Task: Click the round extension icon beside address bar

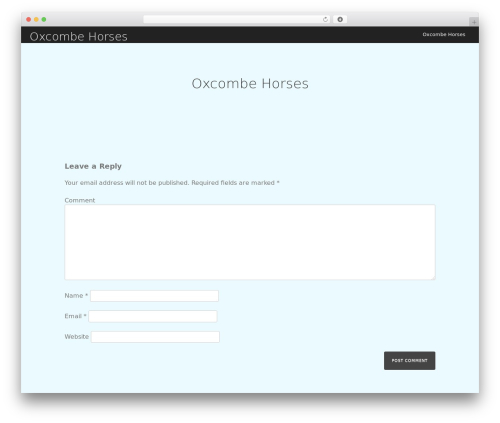Action: pyautogui.click(x=340, y=20)
